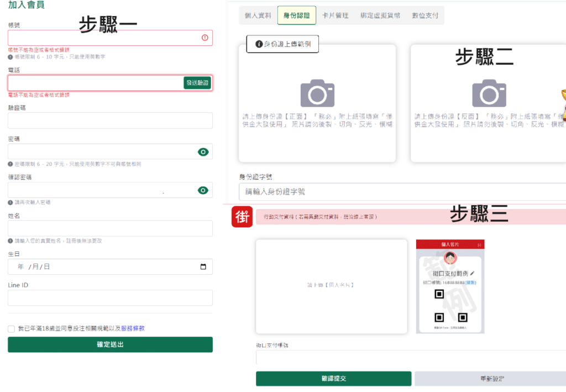Click the 身份證字號 input field

click(387, 191)
